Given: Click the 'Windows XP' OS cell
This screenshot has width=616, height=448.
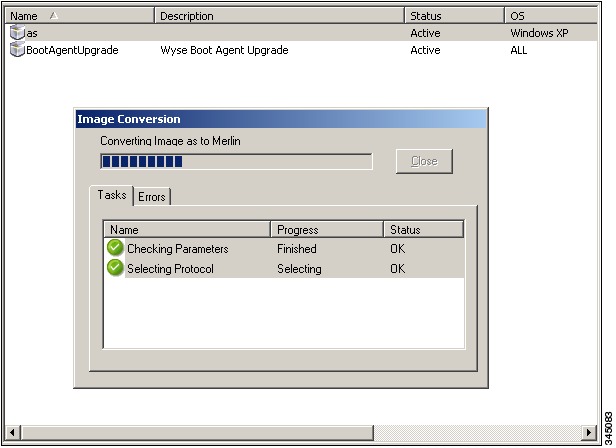Looking at the screenshot, I should [x=539, y=33].
